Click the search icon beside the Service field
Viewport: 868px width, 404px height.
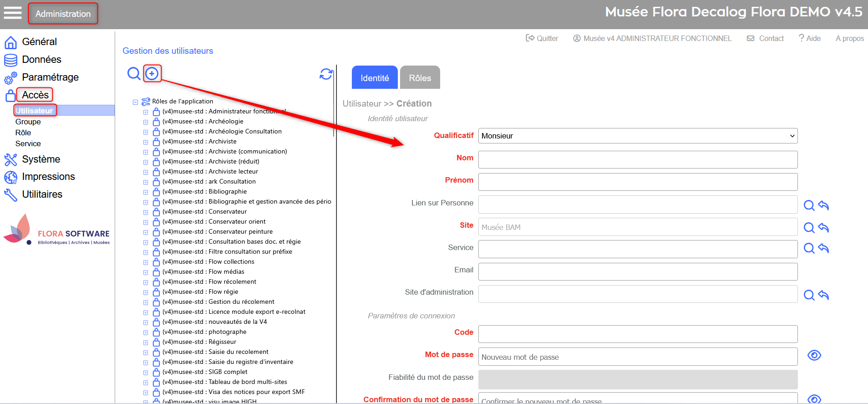(x=809, y=248)
